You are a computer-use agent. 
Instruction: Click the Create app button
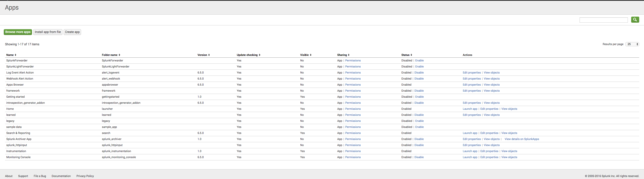point(72,32)
